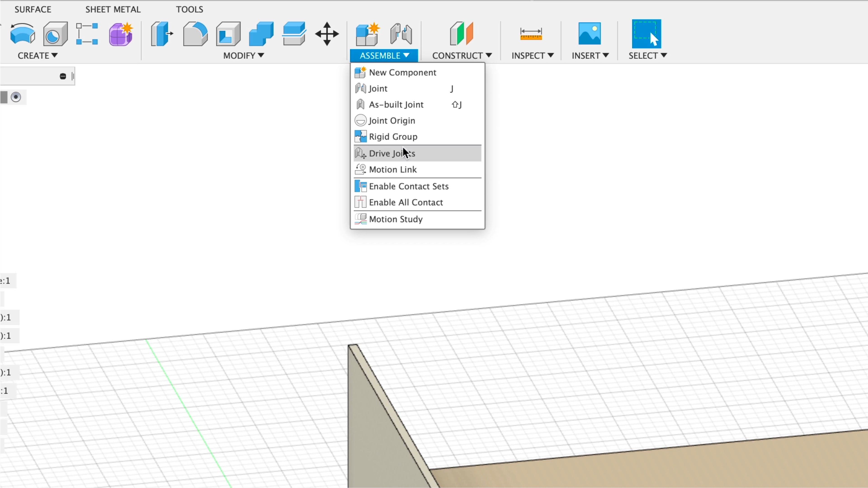This screenshot has width=868, height=488.
Task: Collapse browser panel with minus icon
Action: click(x=63, y=76)
